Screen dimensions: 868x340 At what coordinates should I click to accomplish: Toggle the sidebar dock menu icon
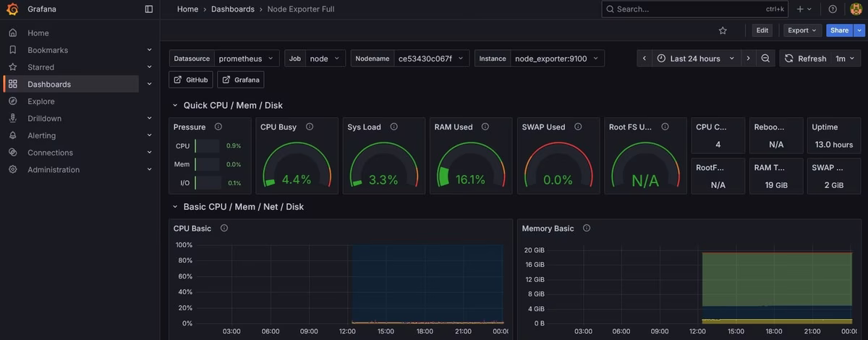[149, 9]
